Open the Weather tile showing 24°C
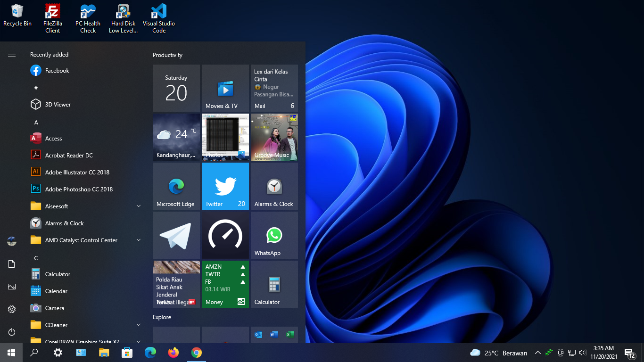 pos(176,137)
